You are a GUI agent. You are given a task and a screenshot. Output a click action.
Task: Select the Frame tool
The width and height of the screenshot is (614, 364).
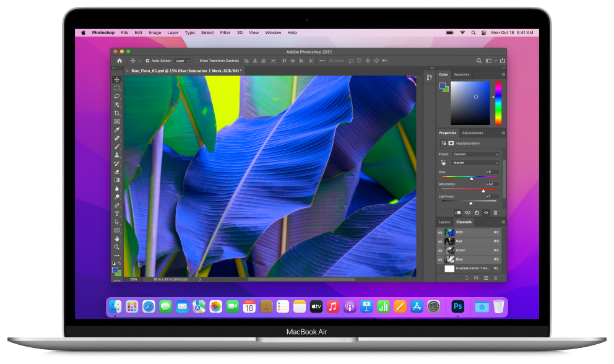pos(117,121)
